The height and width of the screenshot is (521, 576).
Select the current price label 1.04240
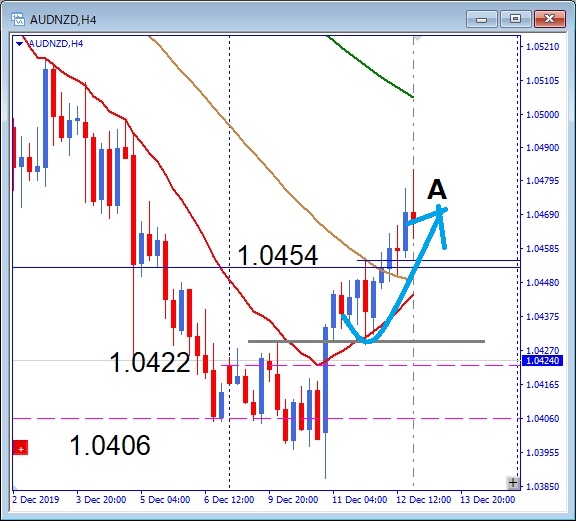(x=542, y=360)
